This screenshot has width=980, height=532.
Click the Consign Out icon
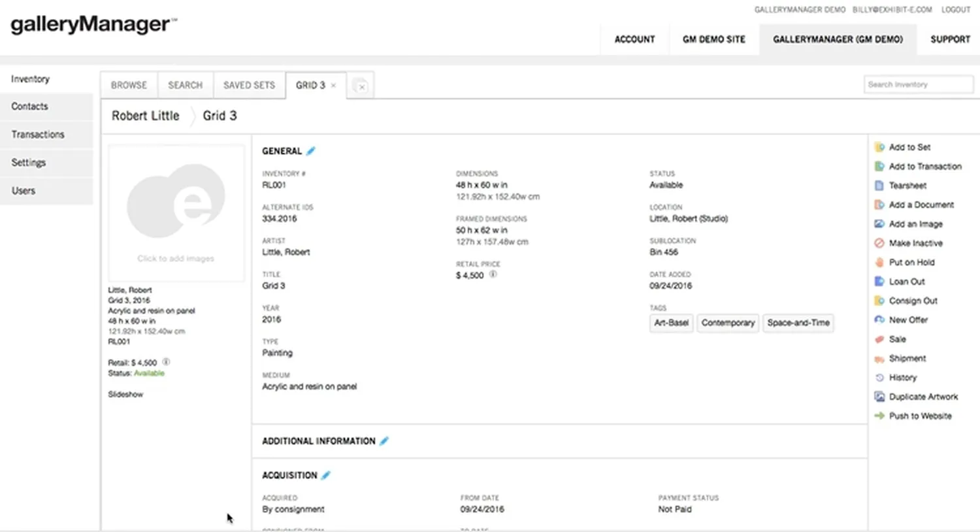point(879,301)
